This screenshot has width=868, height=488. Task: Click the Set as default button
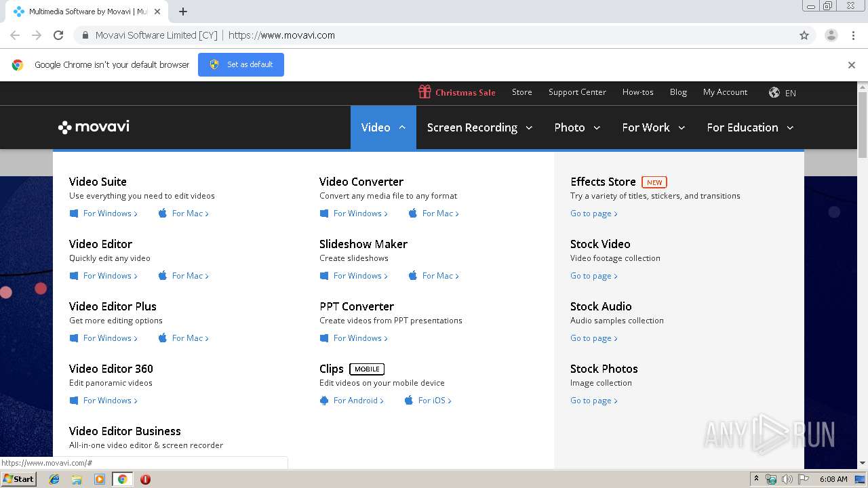[241, 64]
